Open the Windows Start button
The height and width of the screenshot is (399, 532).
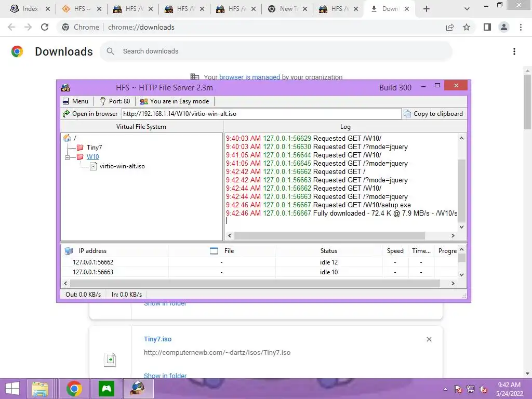point(12,389)
